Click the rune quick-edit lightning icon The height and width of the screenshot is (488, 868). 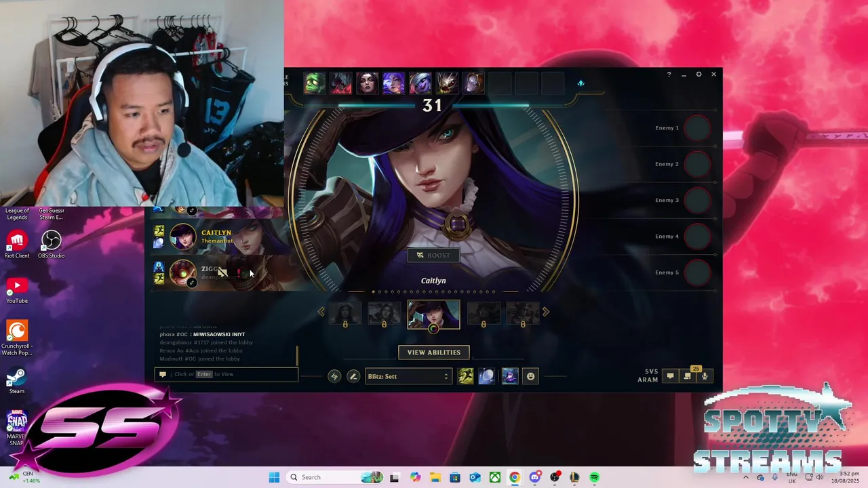(x=334, y=376)
